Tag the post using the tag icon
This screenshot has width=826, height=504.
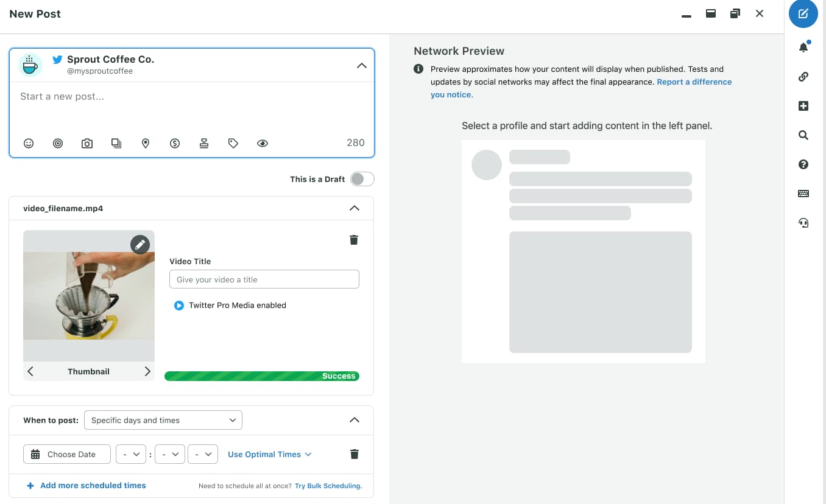coord(233,143)
